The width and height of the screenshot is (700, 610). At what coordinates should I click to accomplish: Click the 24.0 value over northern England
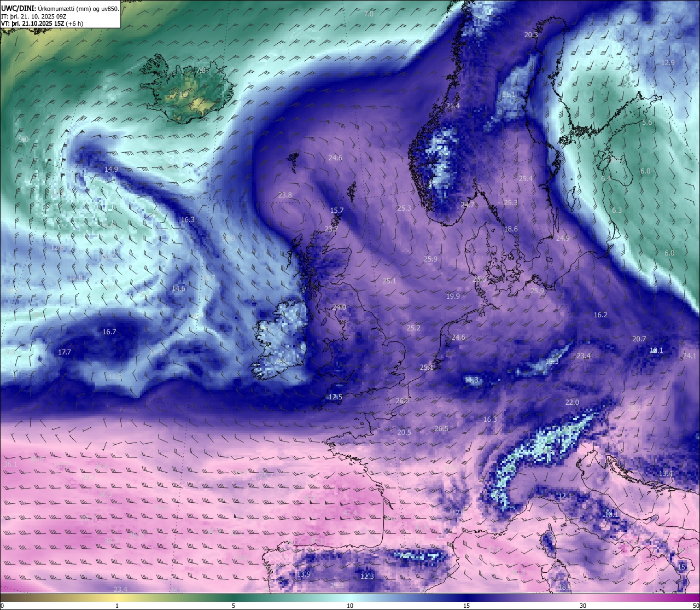tap(339, 307)
